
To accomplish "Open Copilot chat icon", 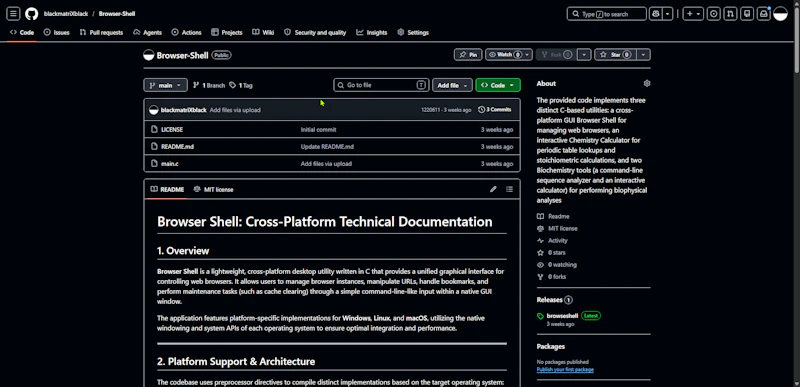I will click(x=656, y=14).
